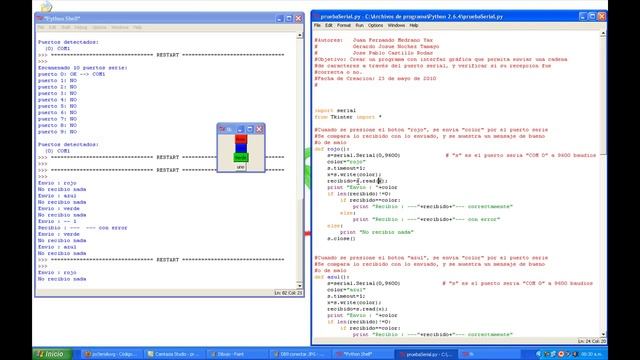Switch to pruebaSerial.py taskbar item
Image resolution: width=640 pixels, height=360 pixels.
425,354
